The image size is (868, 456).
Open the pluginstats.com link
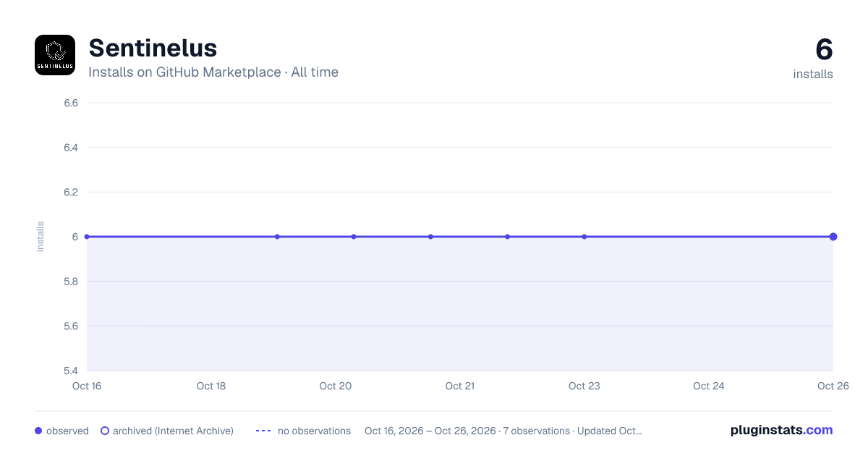point(782,430)
